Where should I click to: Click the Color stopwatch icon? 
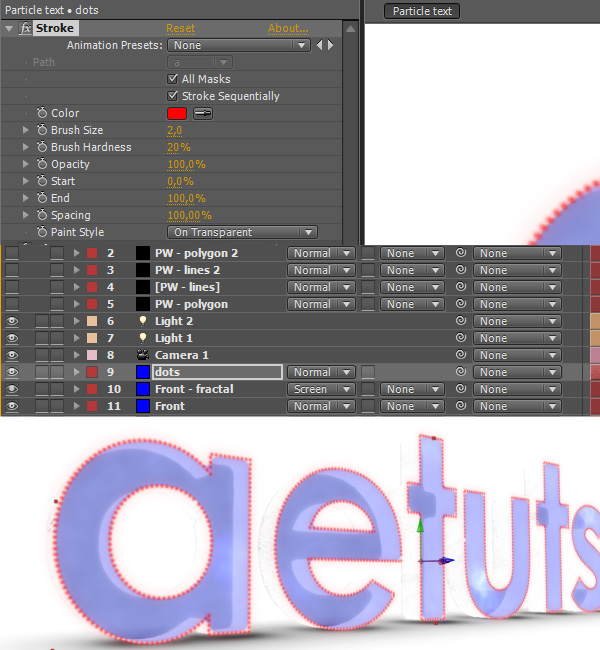click(x=42, y=113)
